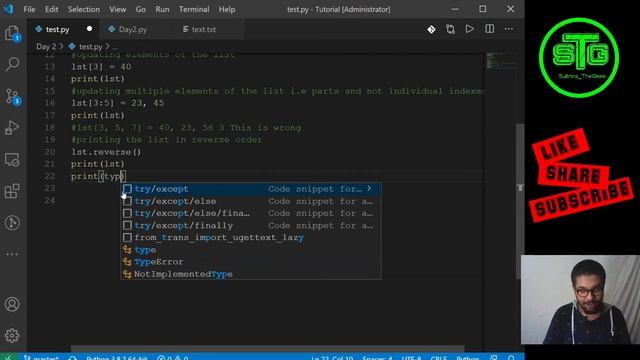640x360 pixels.
Task: Select the TypeError suggestion
Action: point(251,262)
